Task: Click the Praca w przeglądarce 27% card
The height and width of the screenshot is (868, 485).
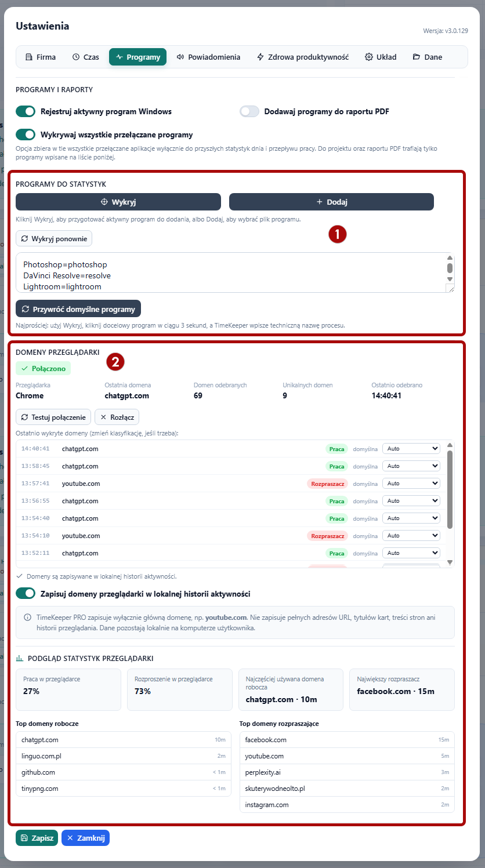Action: point(68,689)
